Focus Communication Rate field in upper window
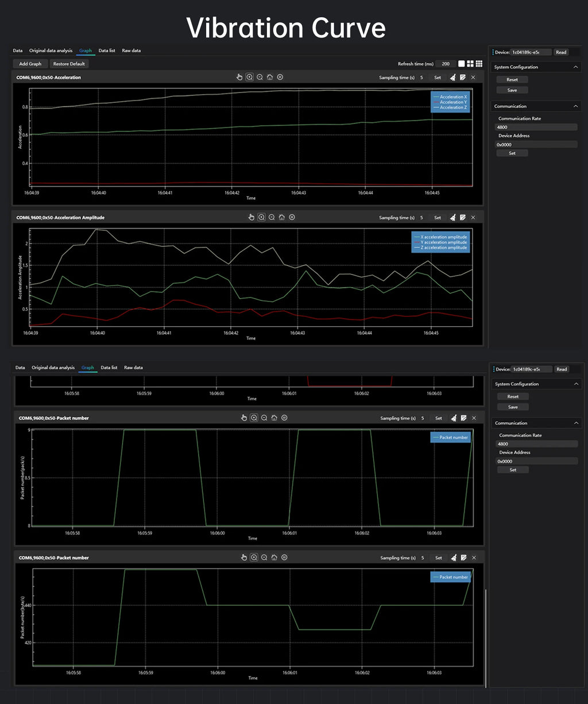Screen dimensions: 588x704 536,127
